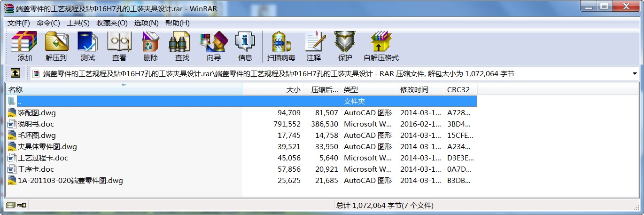
Task: Expand the address bar dropdown arrow
Action: 635,74
